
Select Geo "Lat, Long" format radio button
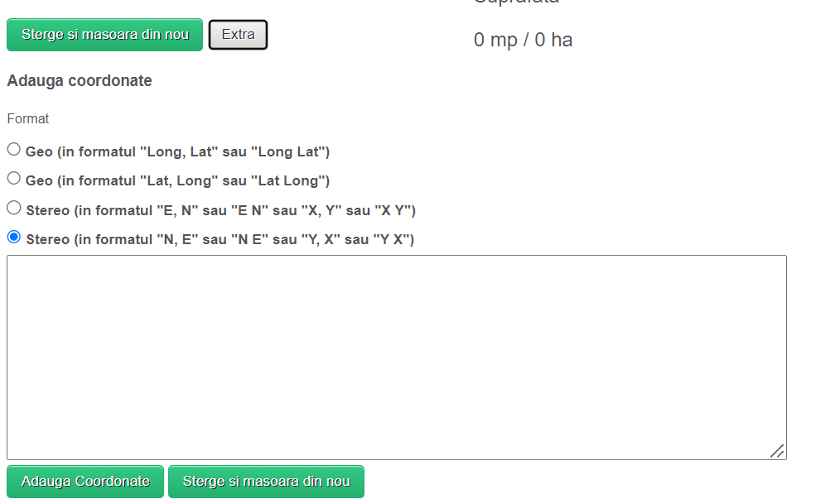(14, 179)
